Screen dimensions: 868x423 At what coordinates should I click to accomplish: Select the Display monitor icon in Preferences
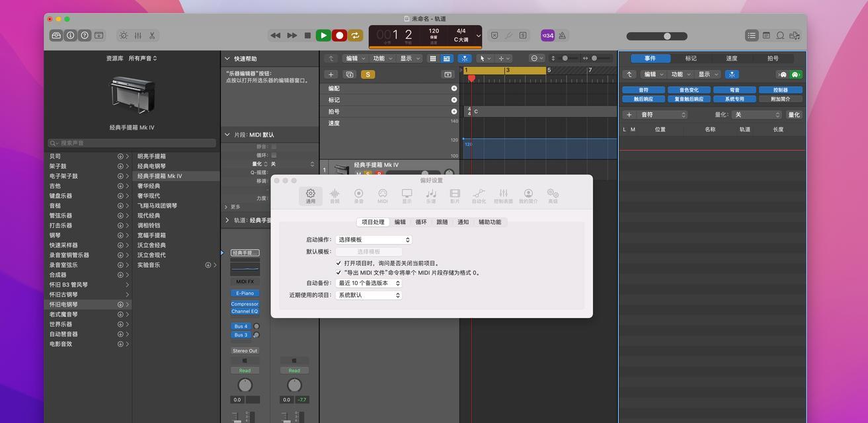(407, 196)
